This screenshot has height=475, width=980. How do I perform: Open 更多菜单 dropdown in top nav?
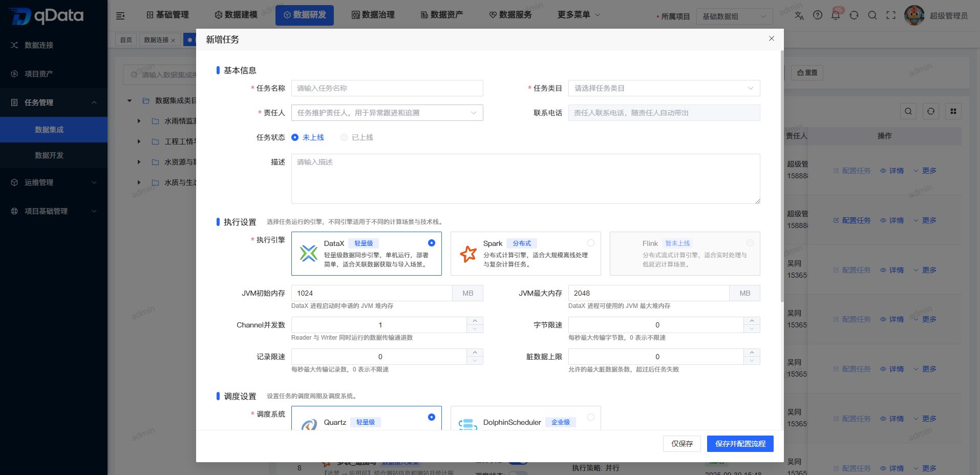click(x=579, y=15)
